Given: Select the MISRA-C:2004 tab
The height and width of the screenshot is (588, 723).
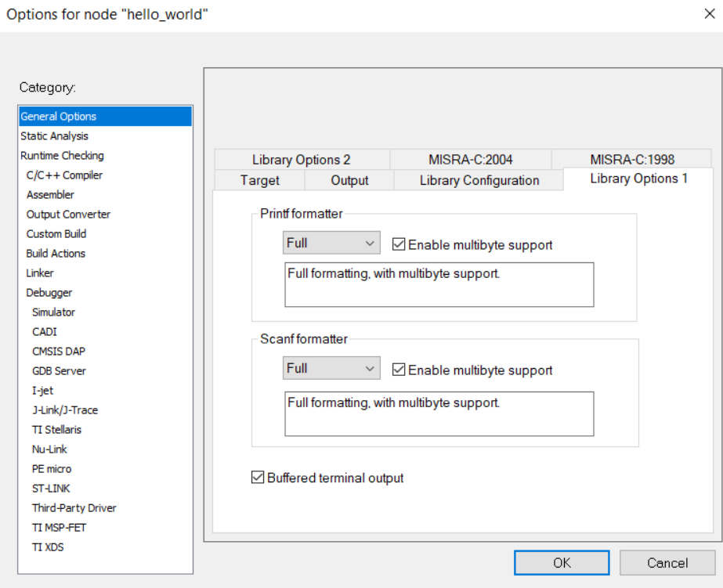Looking at the screenshot, I should click(x=470, y=160).
